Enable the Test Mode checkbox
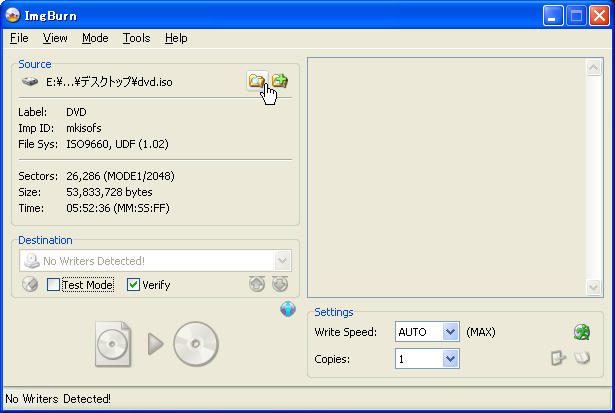Viewport: 615px width, 413px height. click(53, 284)
